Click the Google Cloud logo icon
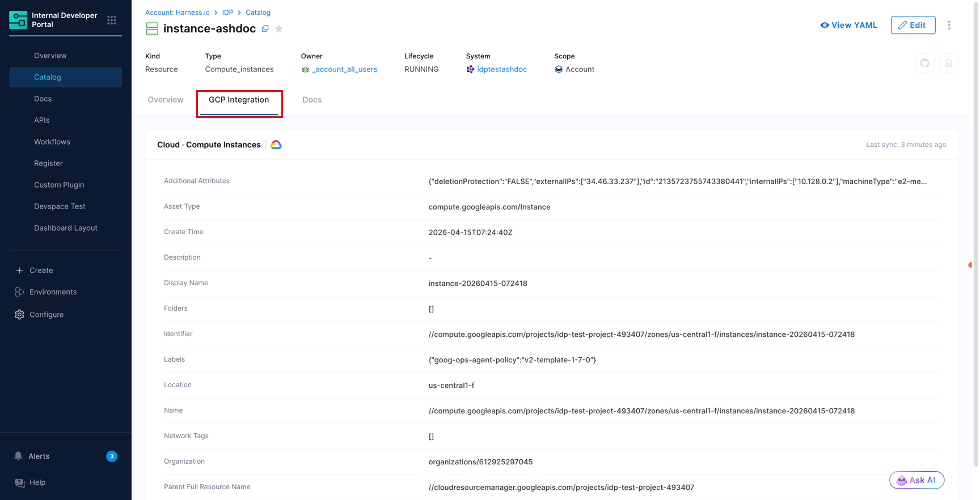This screenshot has height=500, width=980. point(276,145)
